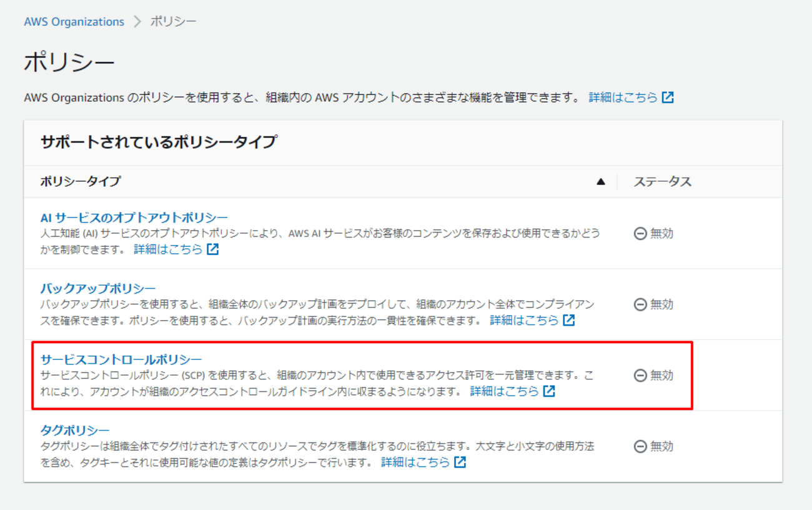Click 無効 status icon for バックアップポリシー
The image size is (812, 510).
point(640,304)
